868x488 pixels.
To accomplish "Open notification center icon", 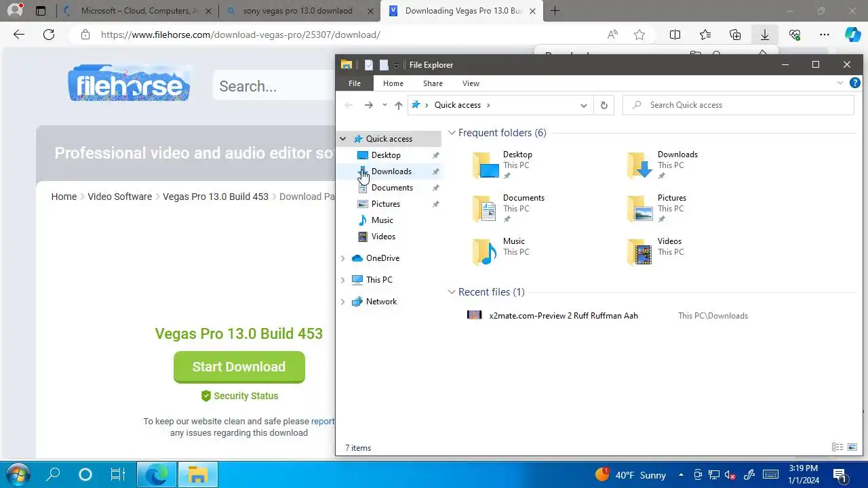I will (x=839, y=474).
